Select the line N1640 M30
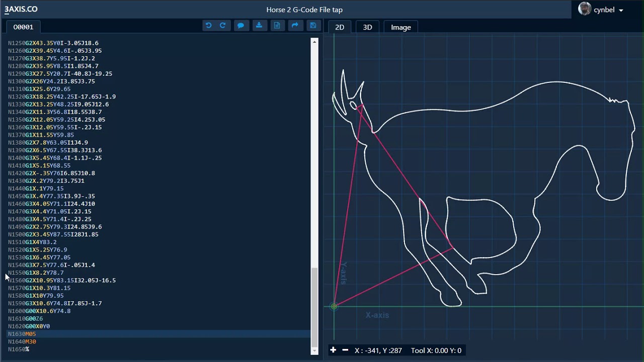Viewport: 644px width, 362px height. pyautogui.click(x=22, y=341)
